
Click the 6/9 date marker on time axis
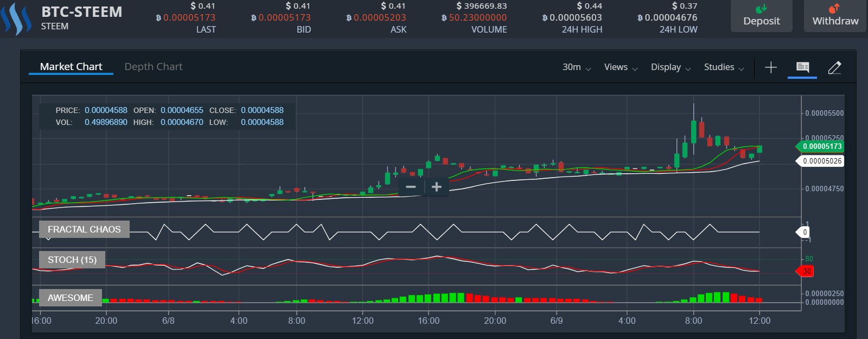557,321
